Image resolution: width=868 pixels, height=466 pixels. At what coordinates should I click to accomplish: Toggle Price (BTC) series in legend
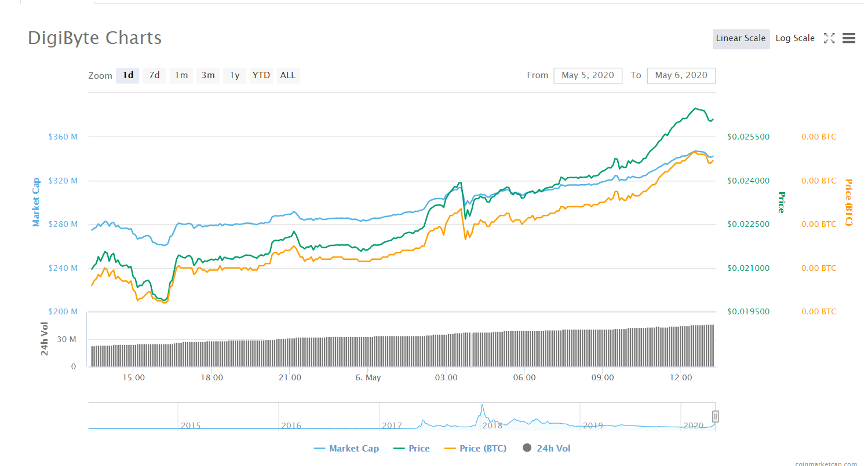[x=475, y=448]
